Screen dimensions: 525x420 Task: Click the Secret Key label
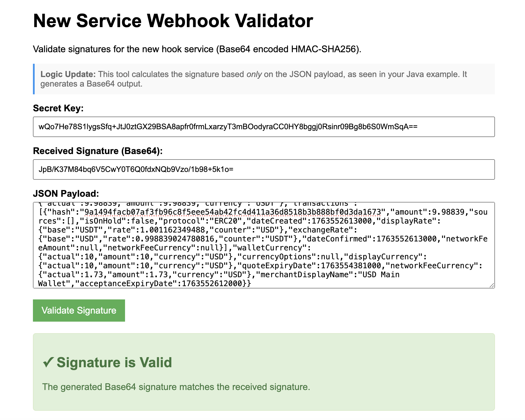tap(58, 108)
